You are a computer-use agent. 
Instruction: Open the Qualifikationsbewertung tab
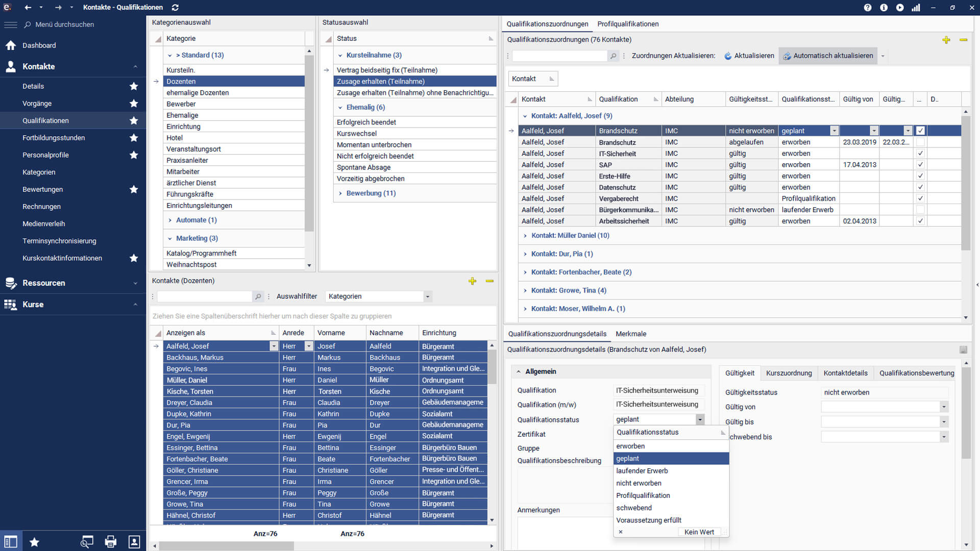[917, 373]
